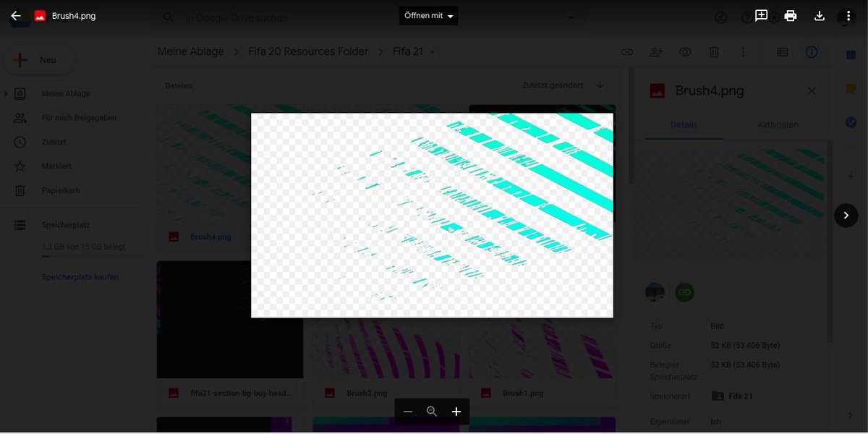Switch to list layout icon
Viewport: 868px width, 434px height.
782,52
